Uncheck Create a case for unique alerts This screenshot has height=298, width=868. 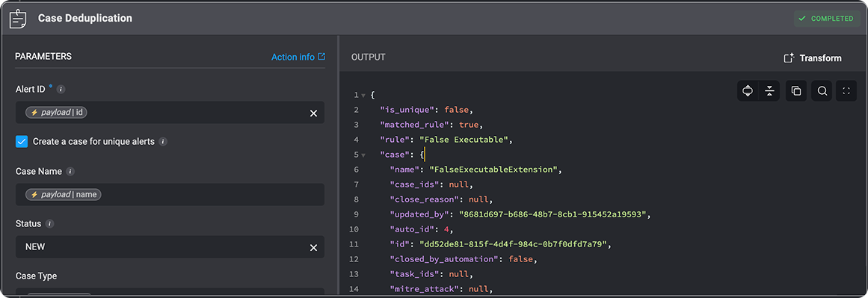tap(22, 142)
